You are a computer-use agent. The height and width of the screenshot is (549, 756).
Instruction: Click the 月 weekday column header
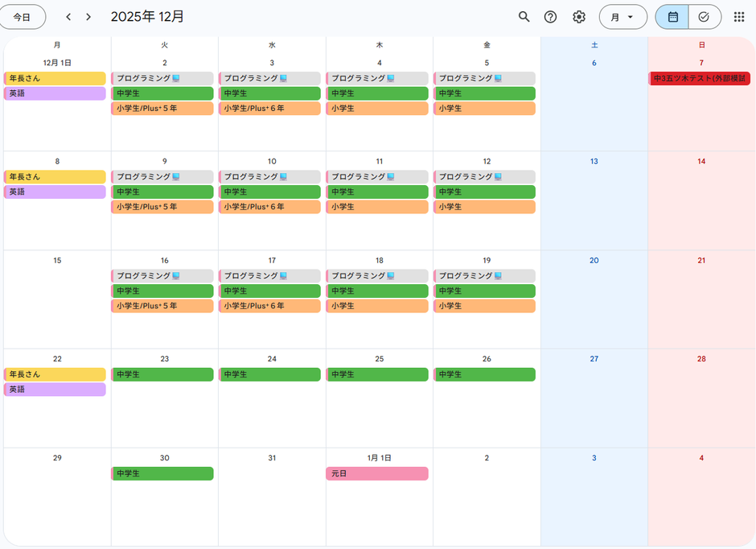pyautogui.click(x=57, y=45)
